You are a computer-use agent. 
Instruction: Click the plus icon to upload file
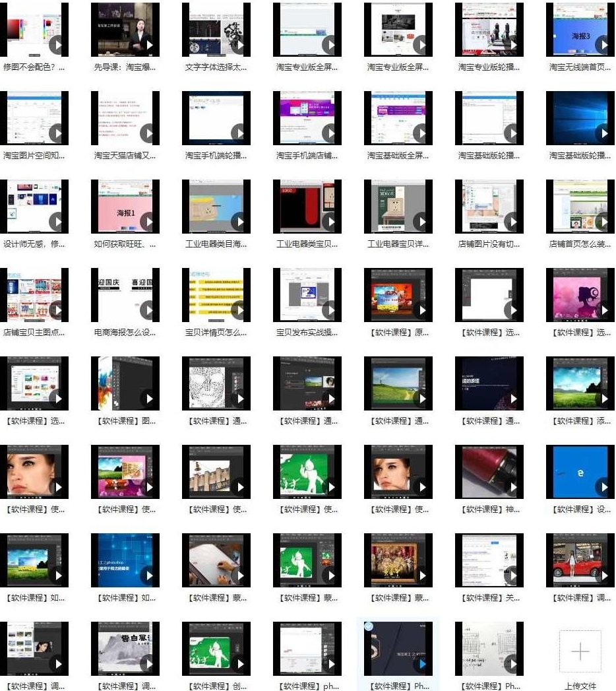tap(580, 652)
